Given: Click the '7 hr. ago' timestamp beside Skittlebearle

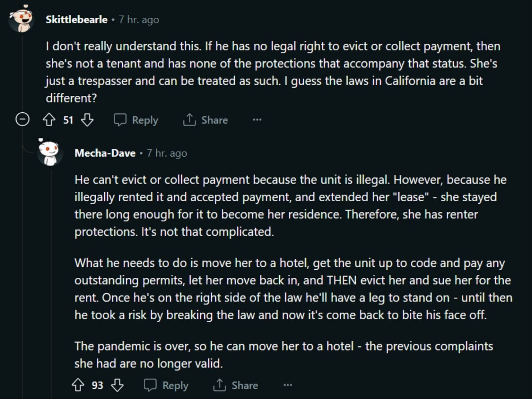Looking at the screenshot, I should [x=139, y=20].
